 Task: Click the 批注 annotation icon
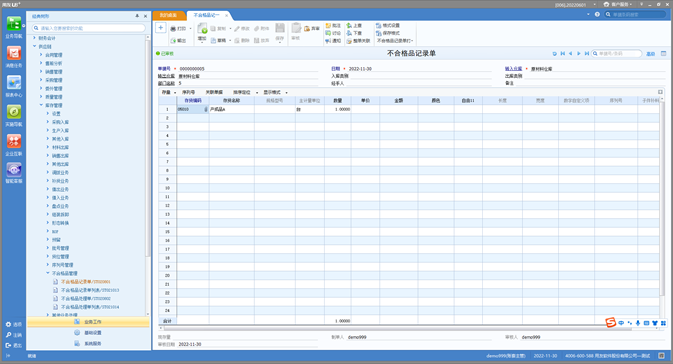328,26
